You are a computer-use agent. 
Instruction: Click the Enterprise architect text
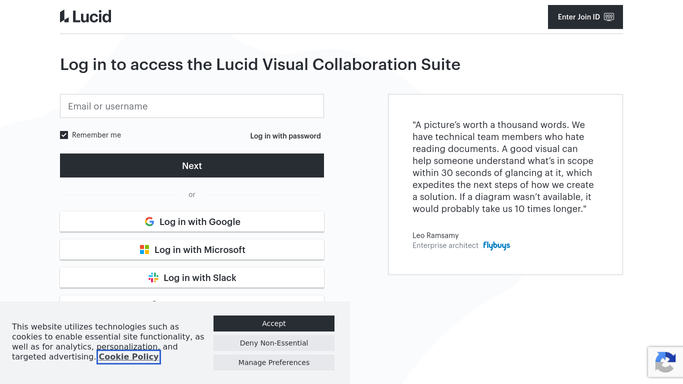[x=445, y=246]
